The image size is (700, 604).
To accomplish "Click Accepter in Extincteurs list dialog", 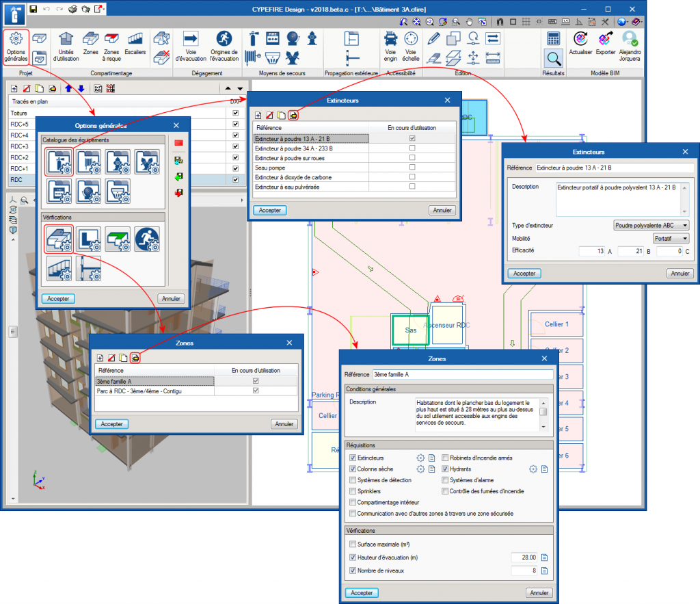I will pos(270,210).
